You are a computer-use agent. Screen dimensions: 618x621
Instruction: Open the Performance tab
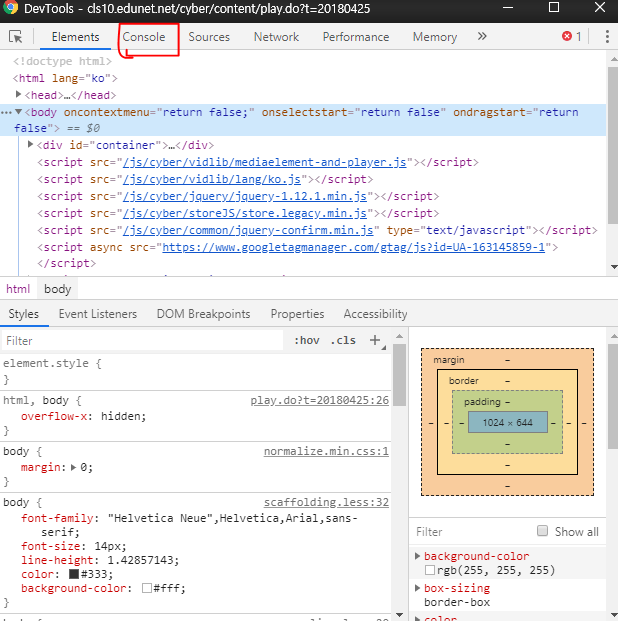pos(356,37)
